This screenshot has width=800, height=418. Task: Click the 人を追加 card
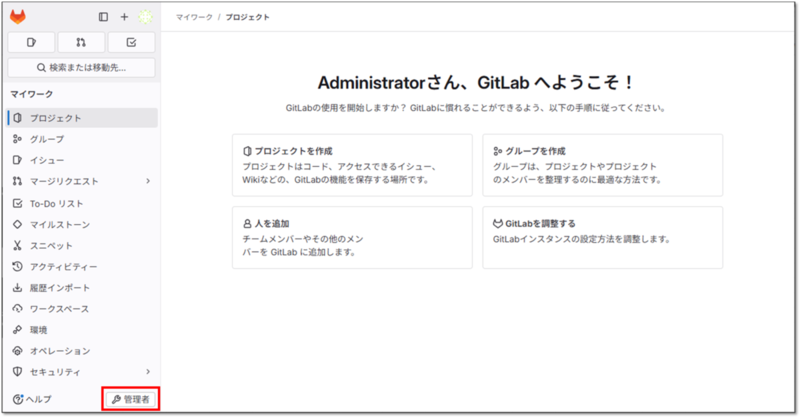click(352, 238)
